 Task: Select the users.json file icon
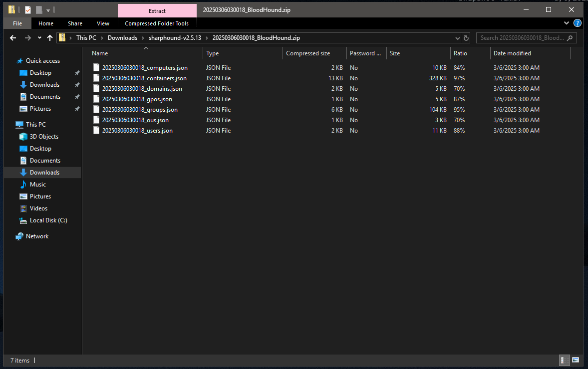click(x=96, y=130)
